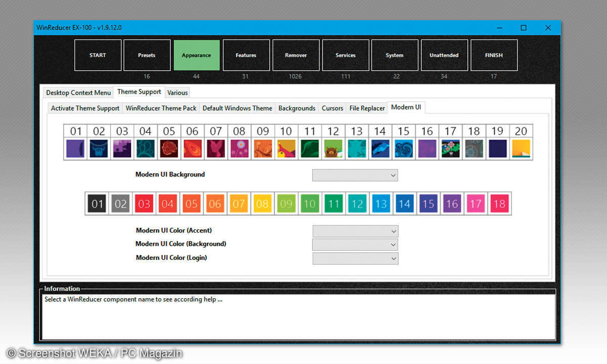Pick red color swatch 03
Viewport: 607px width, 364px height.
click(144, 204)
